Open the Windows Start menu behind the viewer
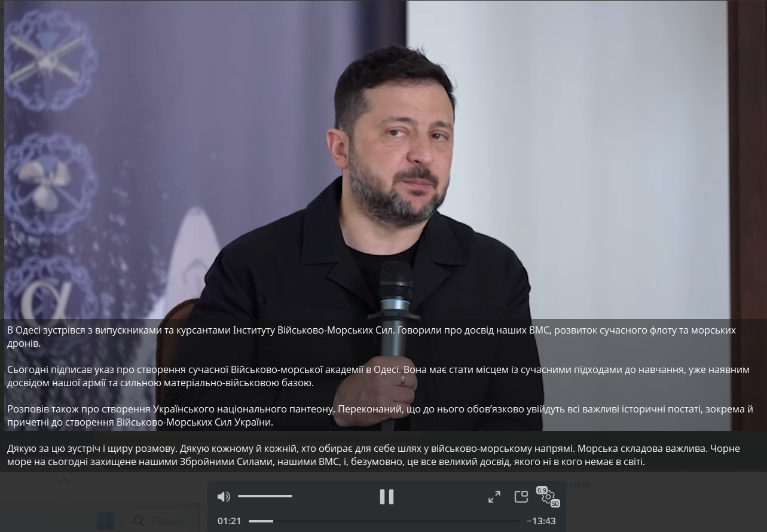Screen dimensions: 767x532 (105, 521)
